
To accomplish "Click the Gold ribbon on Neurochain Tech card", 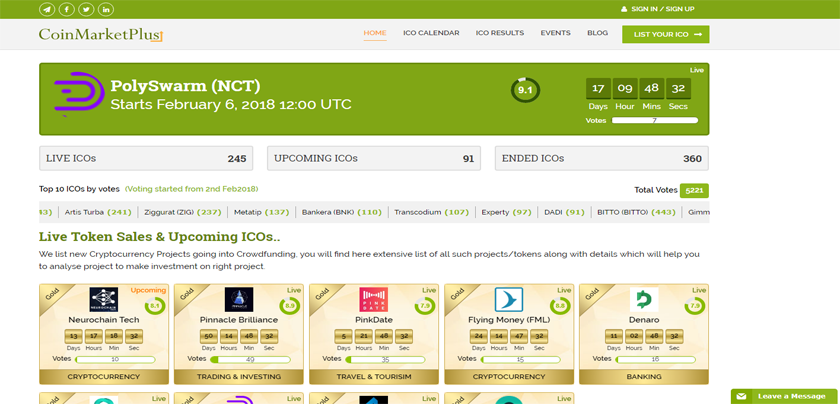I will (x=51, y=296).
